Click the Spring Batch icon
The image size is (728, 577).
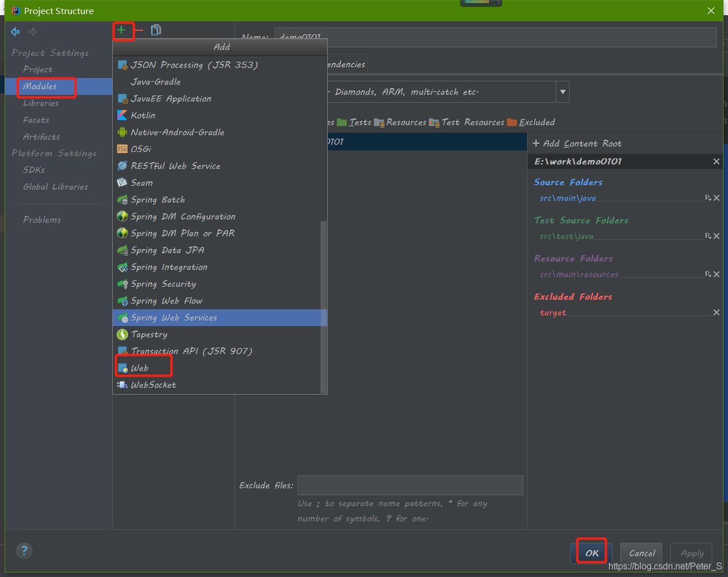(122, 200)
